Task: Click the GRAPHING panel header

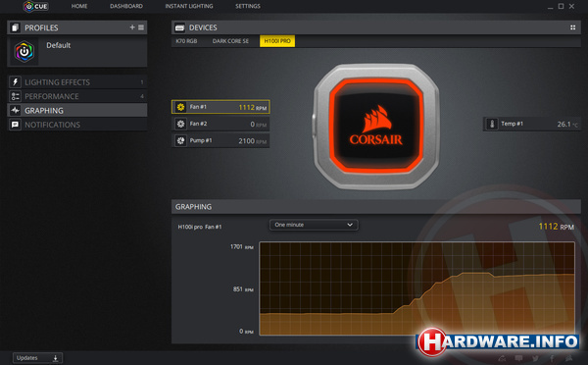Action: (376, 206)
